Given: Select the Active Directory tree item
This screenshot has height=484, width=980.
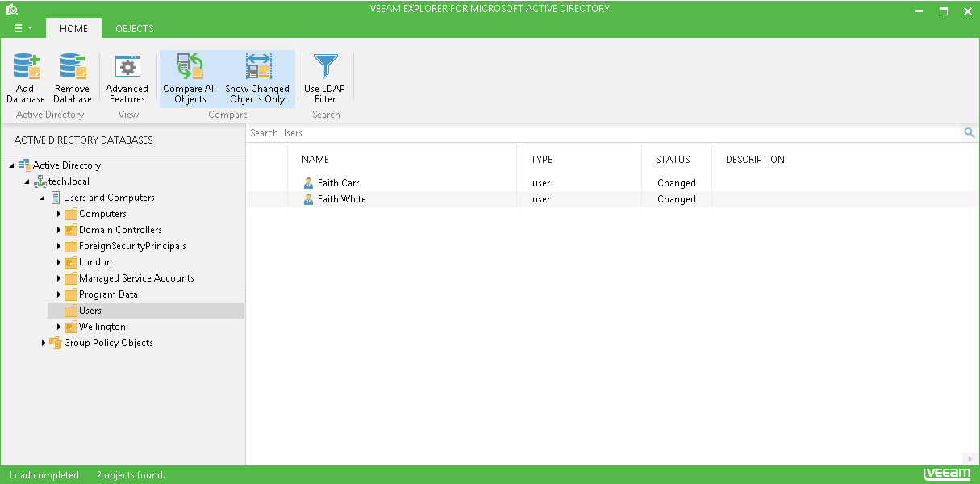Looking at the screenshot, I should (x=67, y=165).
